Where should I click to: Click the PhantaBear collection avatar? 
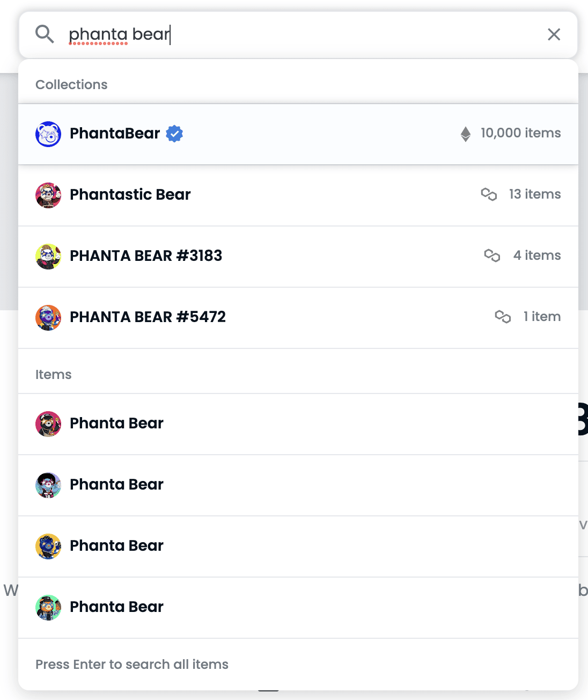coord(48,134)
